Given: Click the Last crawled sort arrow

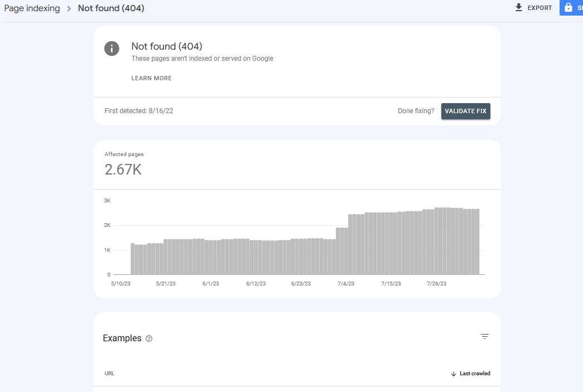Looking at the screenshot, I should (x=453, y=374).
